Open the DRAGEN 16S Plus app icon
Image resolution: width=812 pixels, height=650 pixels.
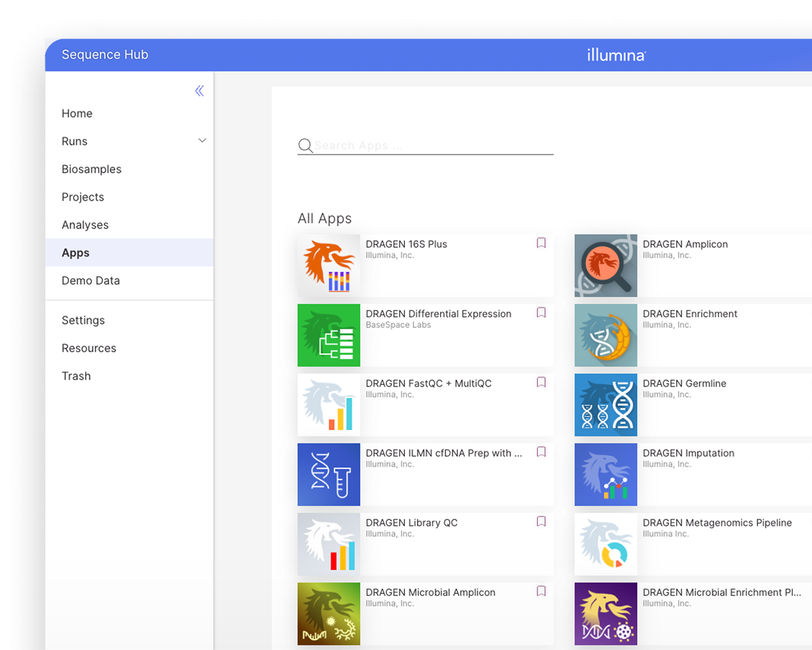(329, 266)
